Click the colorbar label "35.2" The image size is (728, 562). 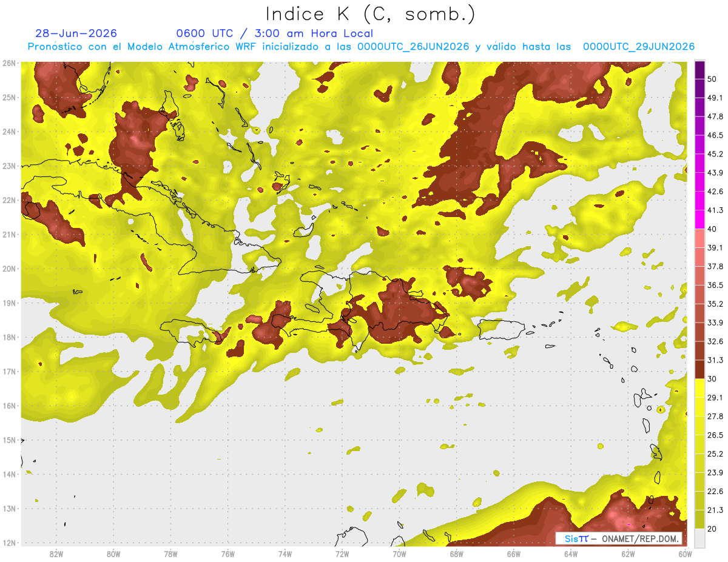tap(715, 304)
